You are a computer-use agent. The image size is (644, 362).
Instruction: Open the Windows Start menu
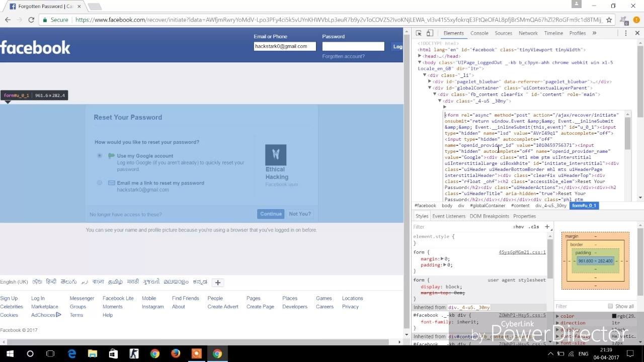click(10, 354)
